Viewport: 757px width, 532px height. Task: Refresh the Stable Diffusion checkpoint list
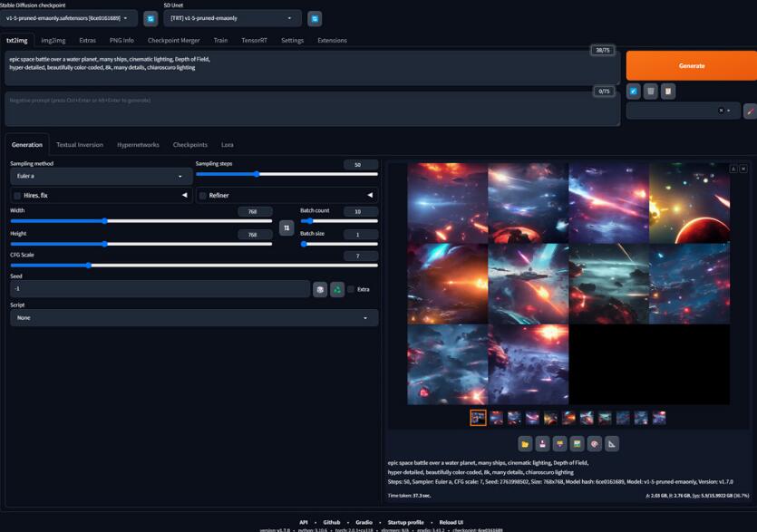pyautogui.click(x=150, y=18)
